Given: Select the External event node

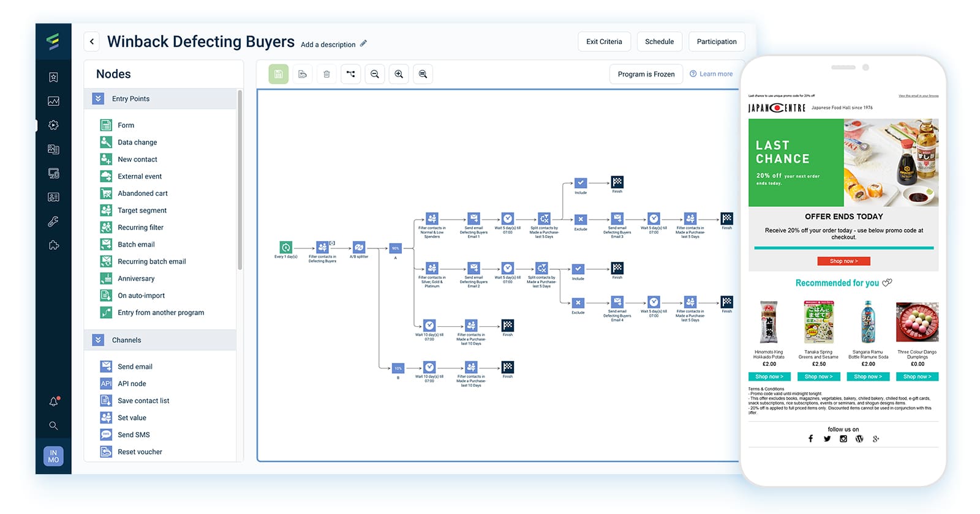Looking at the screenshot, I should (131, 176).
